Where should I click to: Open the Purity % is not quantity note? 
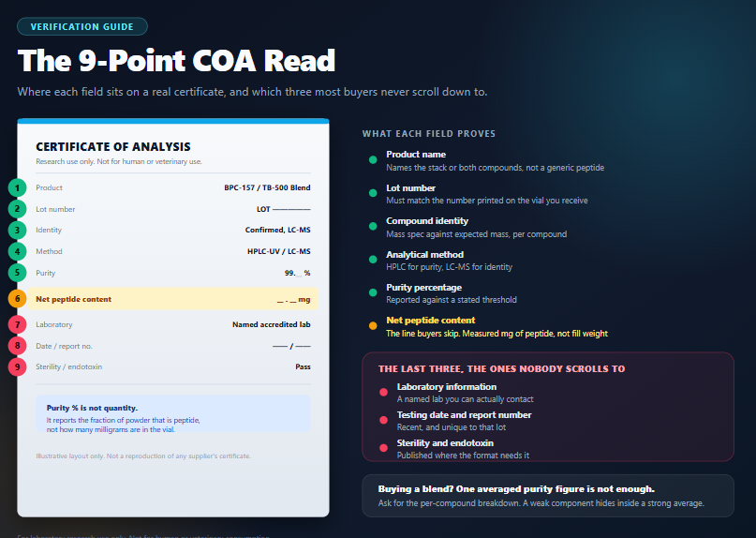173,413
